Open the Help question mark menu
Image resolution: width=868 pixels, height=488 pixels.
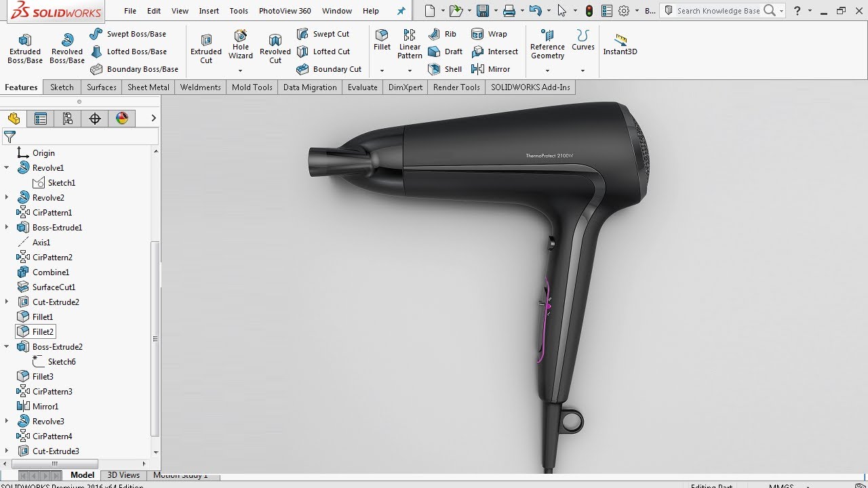point(797,11)
